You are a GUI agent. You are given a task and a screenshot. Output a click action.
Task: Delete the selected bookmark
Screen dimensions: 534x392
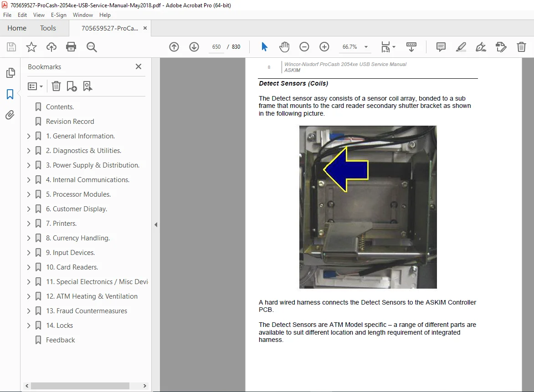click(x=56, y=86)
